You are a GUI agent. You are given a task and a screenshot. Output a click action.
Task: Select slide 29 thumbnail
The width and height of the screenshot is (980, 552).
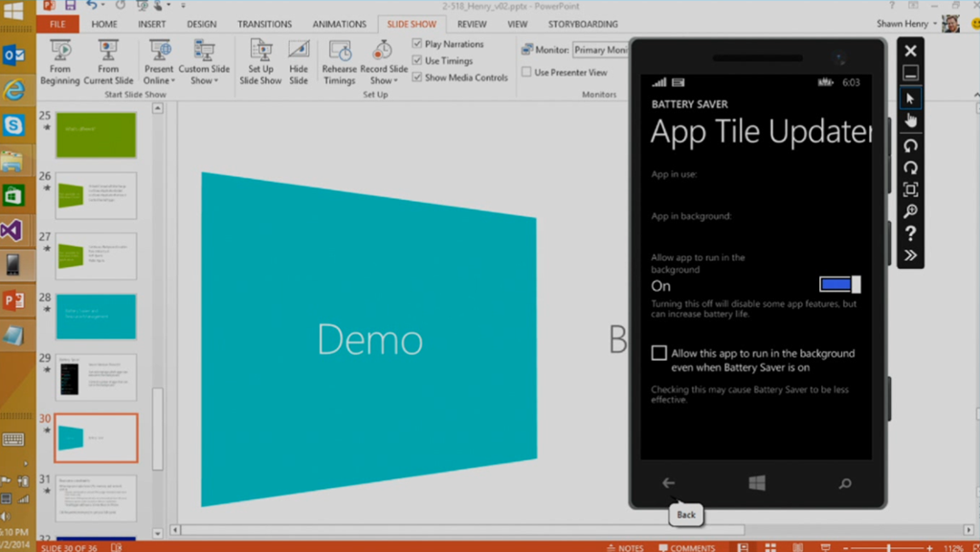[x=96, y=377]
